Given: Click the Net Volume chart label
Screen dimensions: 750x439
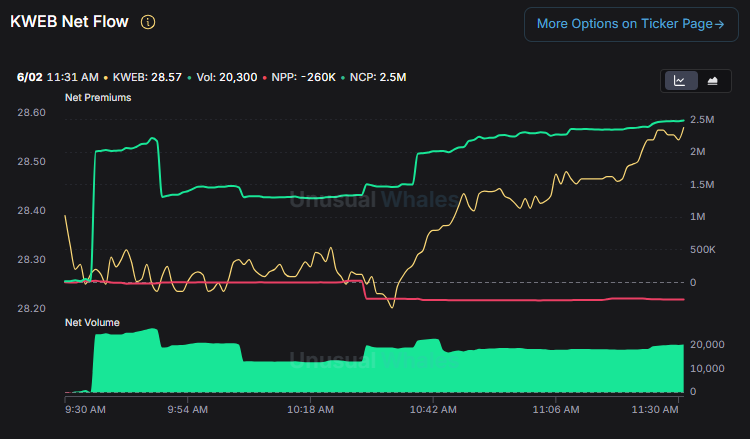Looking at the screenshot, I should click(x=92, y=323).
